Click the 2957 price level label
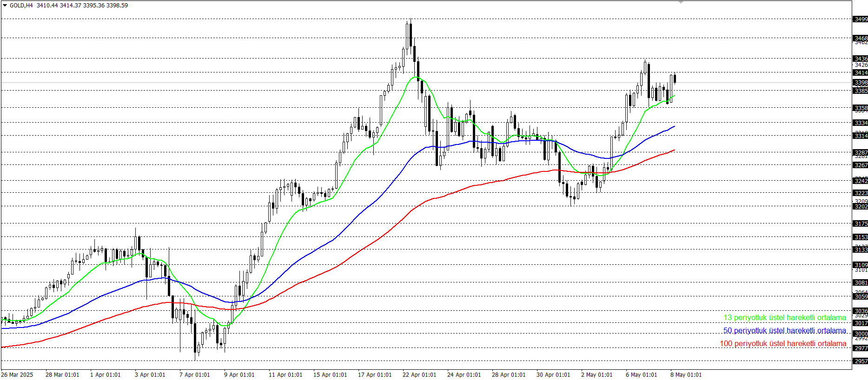 click(861, 361)
